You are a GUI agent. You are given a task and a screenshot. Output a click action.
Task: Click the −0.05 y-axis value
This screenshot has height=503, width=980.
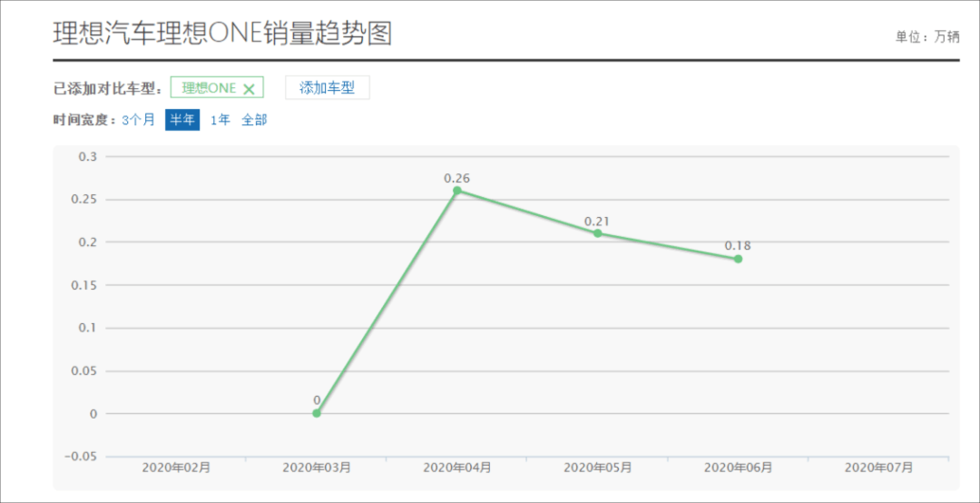[x=82, y=456]
